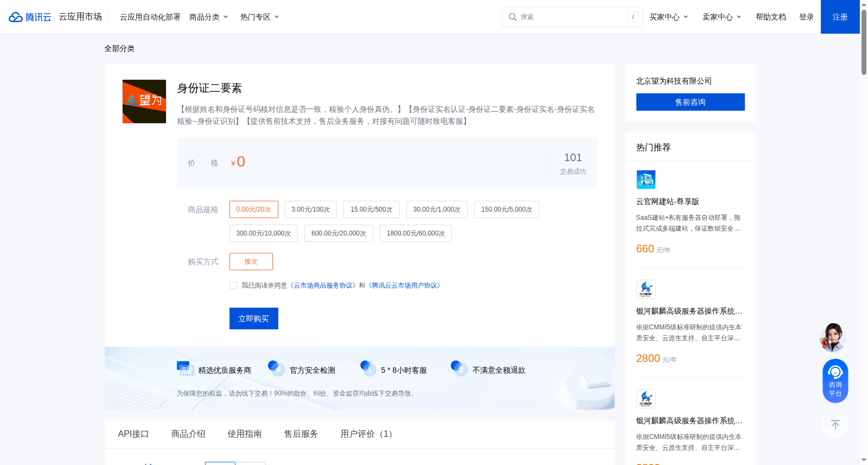868x465 pixels.
Task: Open 云应用市场 title link
Action: pos(80,17)
